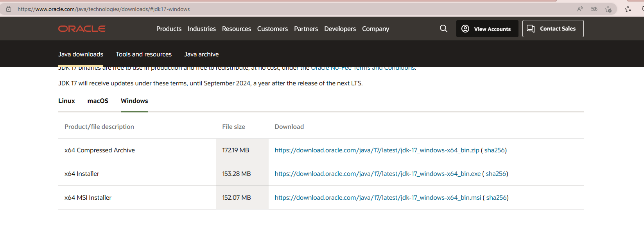
Task: Click the 153.28 MB file size
Action: 237,174
